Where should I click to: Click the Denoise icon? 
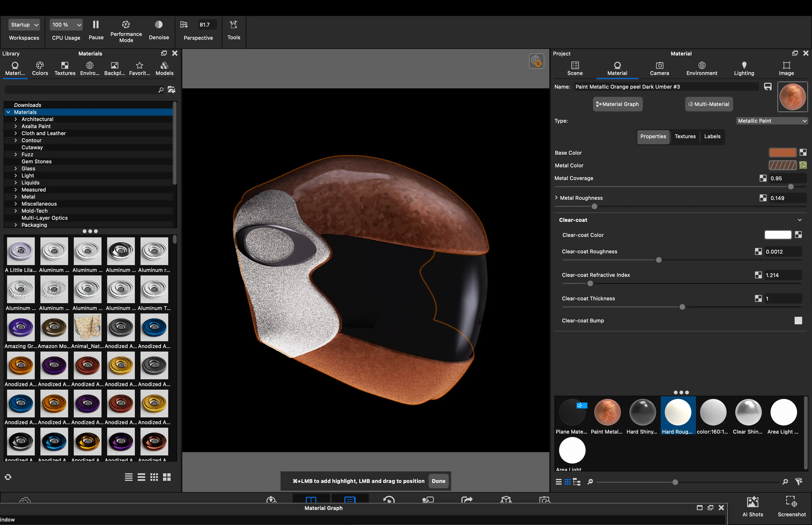coord(159,24)
